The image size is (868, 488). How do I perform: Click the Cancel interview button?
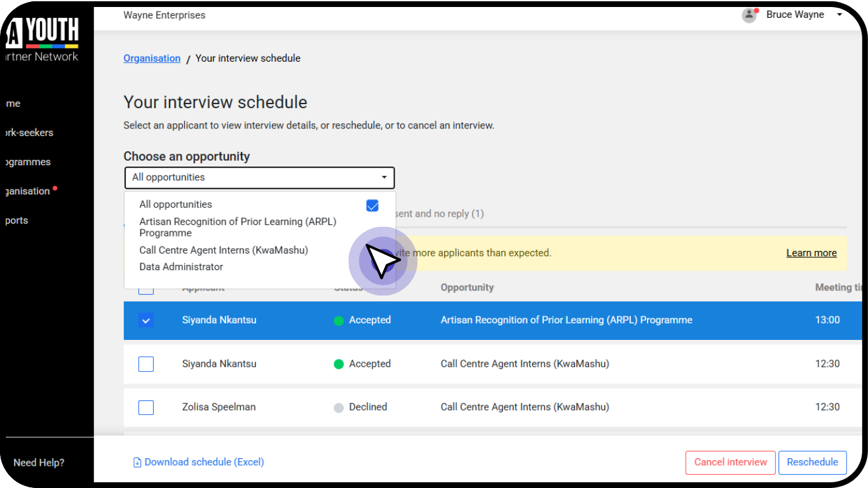coord(731,462)
